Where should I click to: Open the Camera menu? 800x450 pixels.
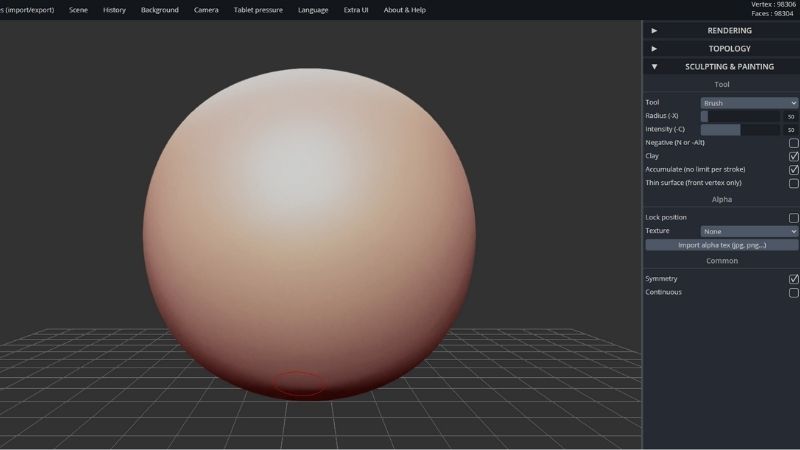point(206,10)
